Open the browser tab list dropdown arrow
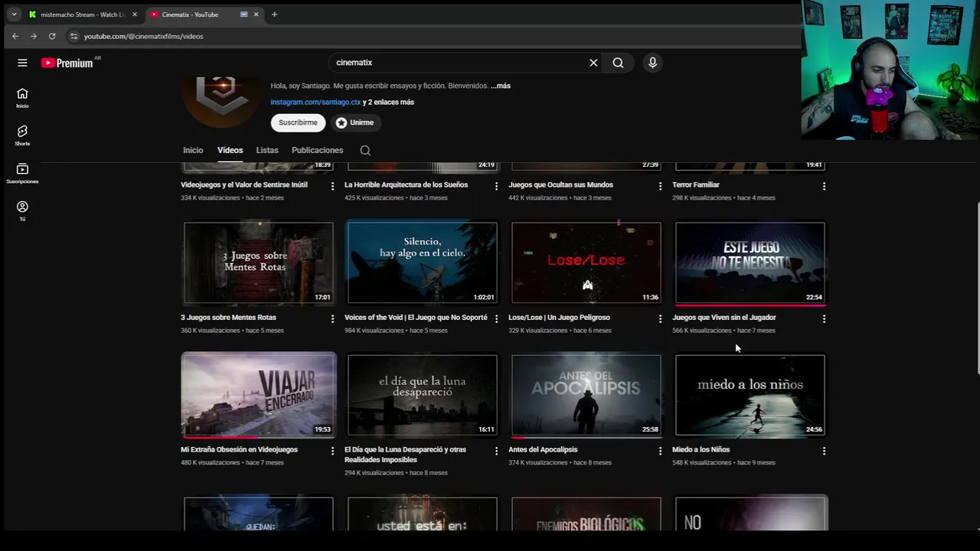Image resolution: width=980 pixels, height=551 pixels. [x=14, y=15]
